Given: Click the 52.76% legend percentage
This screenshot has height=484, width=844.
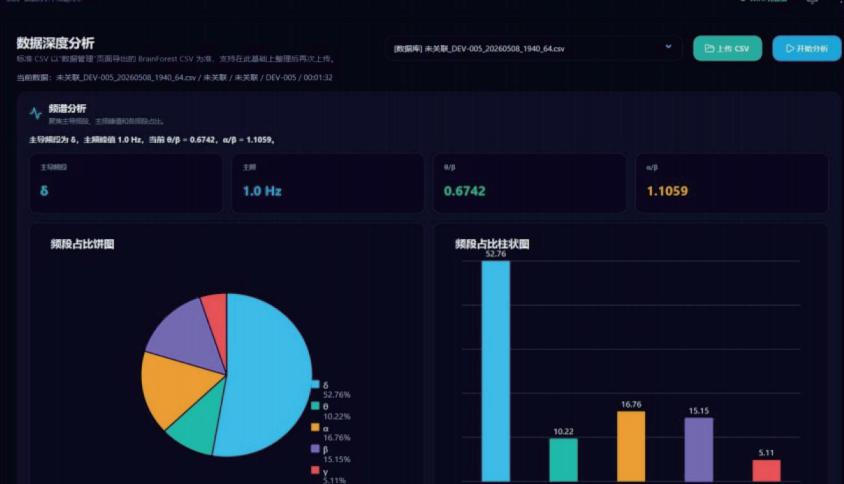Looking at the screenshot, I should pos(336,395).
